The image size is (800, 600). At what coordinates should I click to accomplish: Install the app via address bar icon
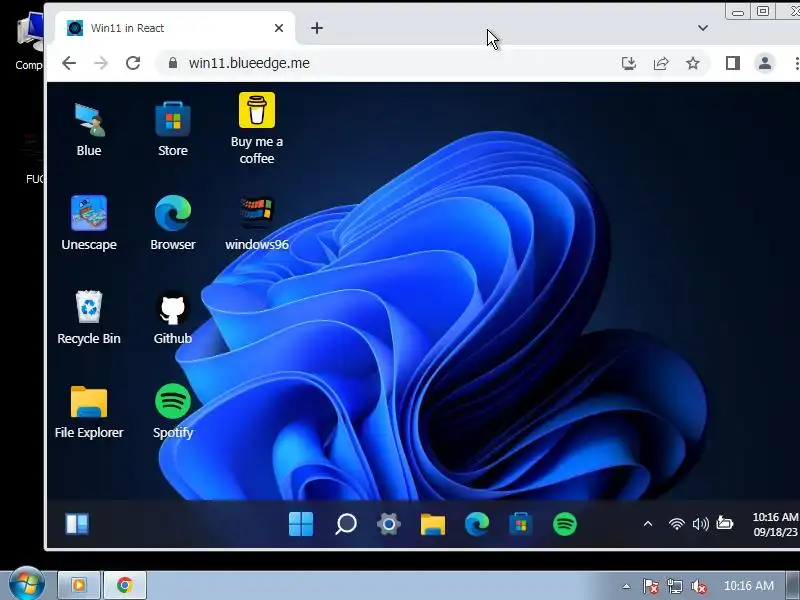pos(629,63)
